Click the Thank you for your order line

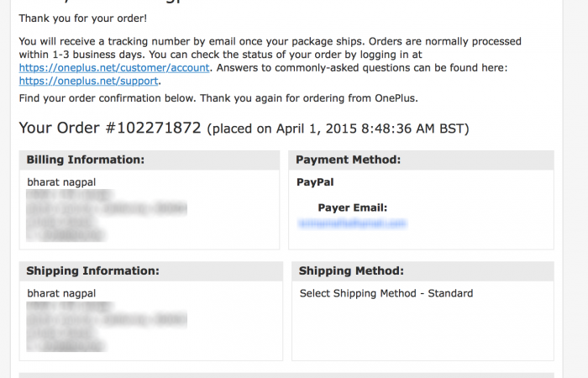click(81, 18)
